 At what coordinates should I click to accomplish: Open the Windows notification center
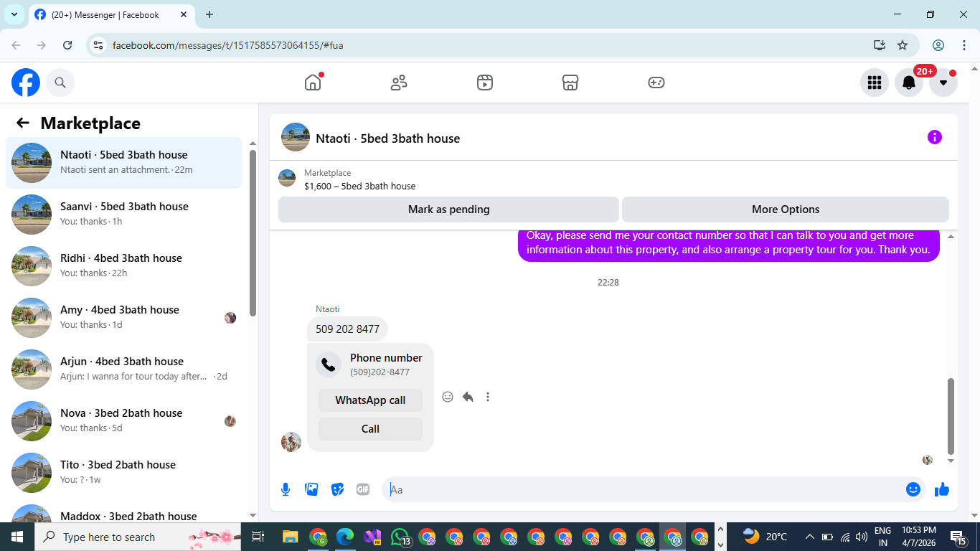tap(959, 537)
